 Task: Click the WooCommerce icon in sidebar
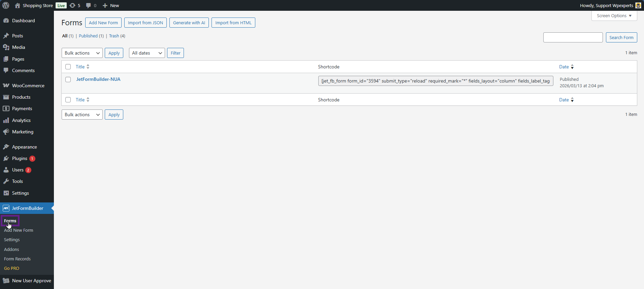point(6,86)
